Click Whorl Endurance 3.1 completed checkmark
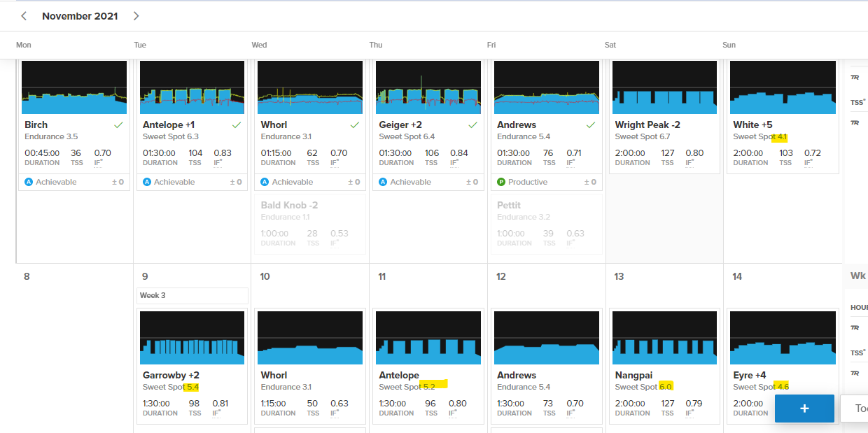The image size is (868, 433). coord(354,125)
